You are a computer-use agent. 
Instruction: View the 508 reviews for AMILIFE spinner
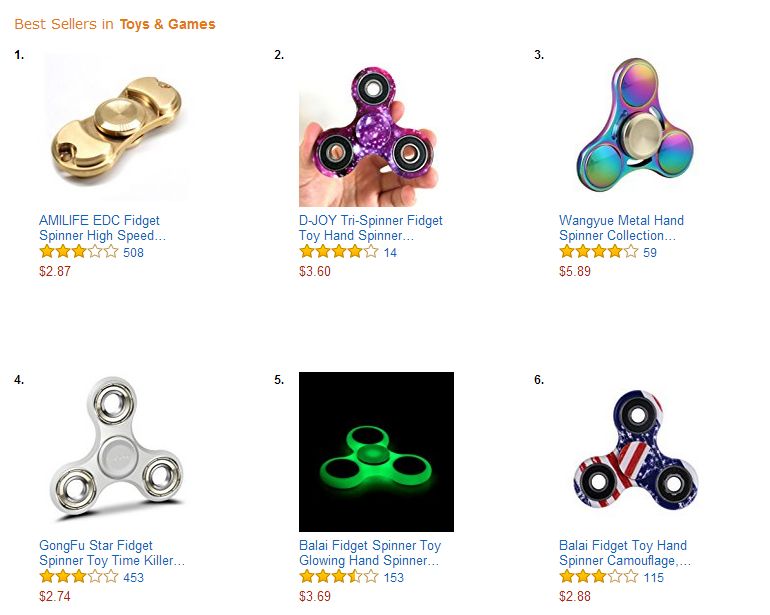134,252
